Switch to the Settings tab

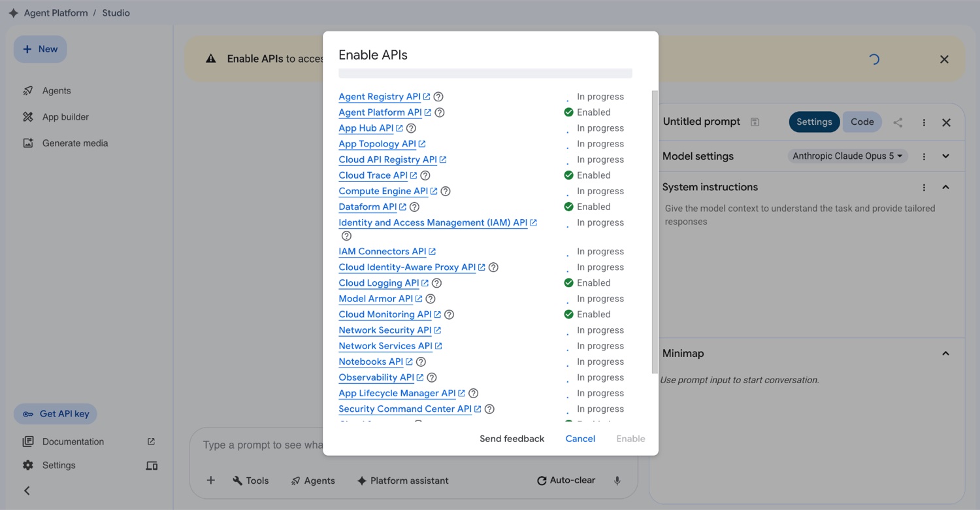pos(814,122)
